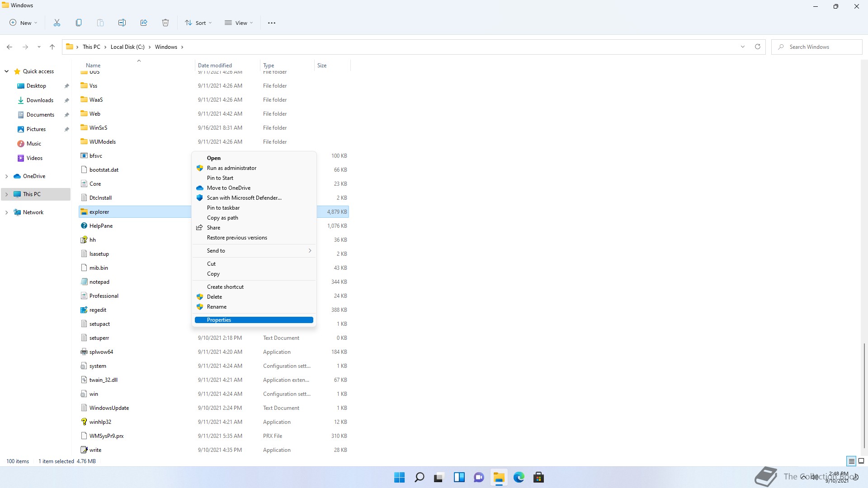This screenshot has height=488, width=868.
Task: Click This PC breadcrumb
Action: click(x=91, y=47)
